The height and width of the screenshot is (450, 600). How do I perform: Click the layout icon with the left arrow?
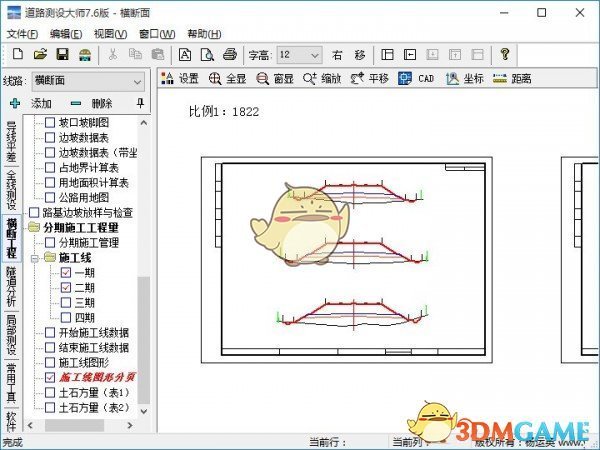pos(410,55)
